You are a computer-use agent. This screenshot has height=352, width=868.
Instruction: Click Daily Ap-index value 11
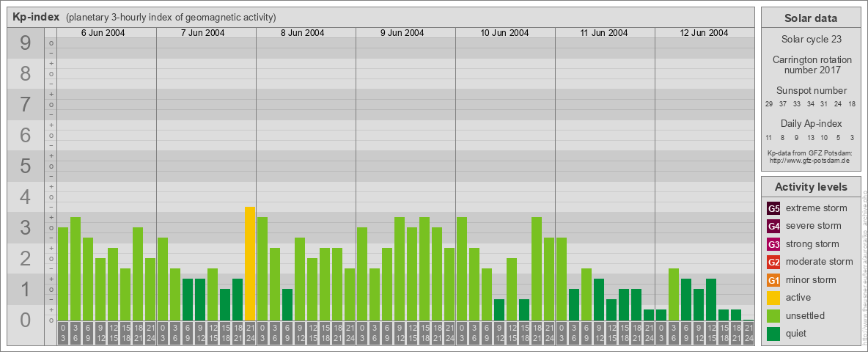769,137
